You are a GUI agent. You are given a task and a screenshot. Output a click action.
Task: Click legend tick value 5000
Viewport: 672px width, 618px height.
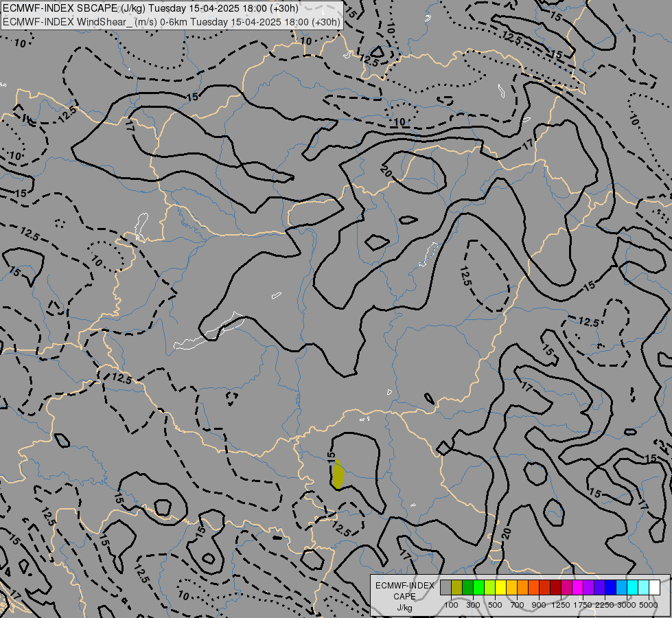coord(649,605)
